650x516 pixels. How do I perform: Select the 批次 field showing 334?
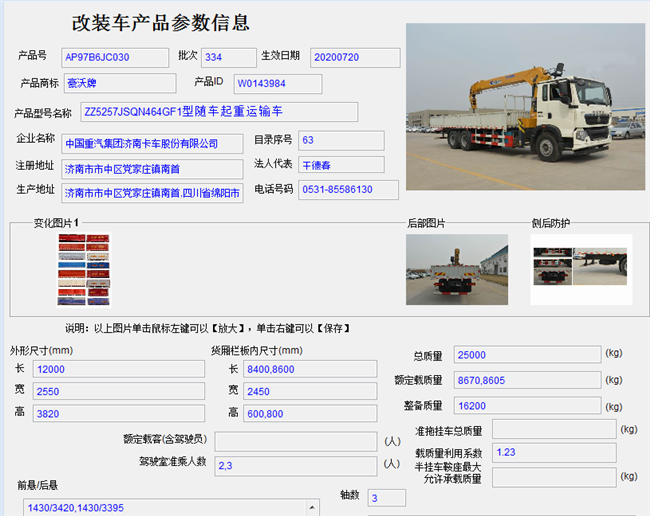[x=228, y=58]
